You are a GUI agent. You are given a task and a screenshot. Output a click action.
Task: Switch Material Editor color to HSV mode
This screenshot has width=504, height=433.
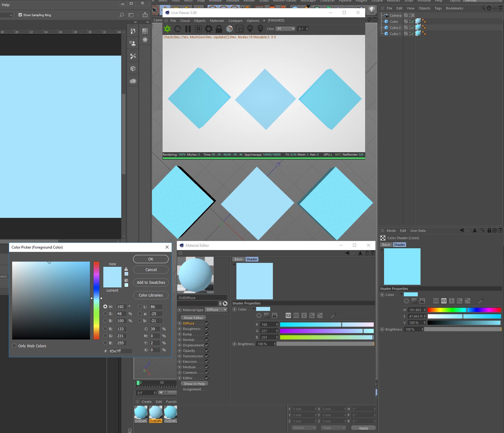tap(296, 315)
